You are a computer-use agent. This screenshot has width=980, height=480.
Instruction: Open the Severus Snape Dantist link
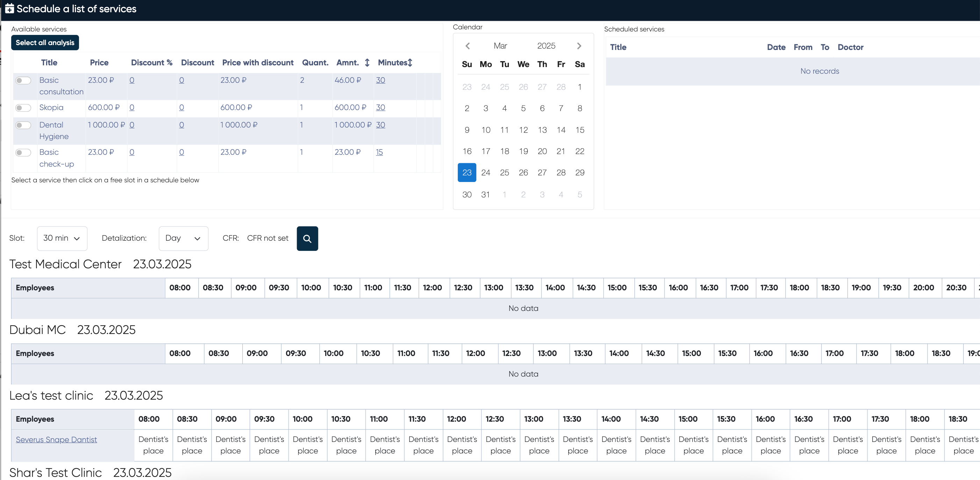click(x=56, y=439)
